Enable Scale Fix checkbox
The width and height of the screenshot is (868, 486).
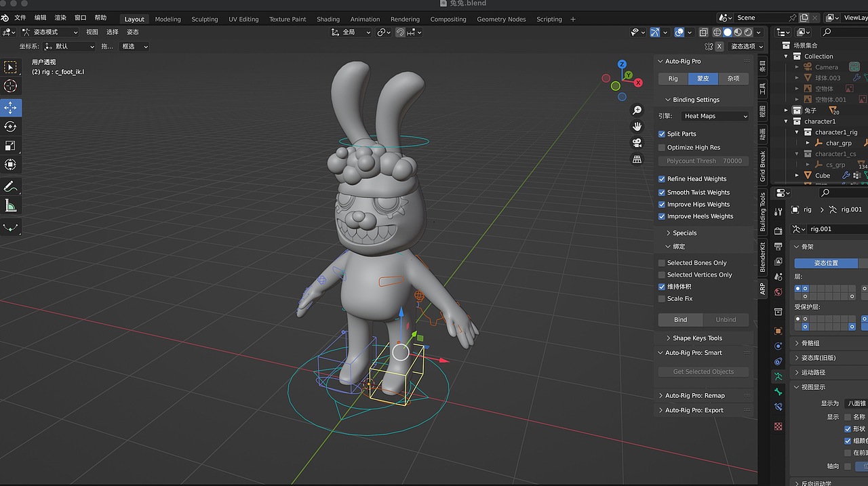point(662,299)
